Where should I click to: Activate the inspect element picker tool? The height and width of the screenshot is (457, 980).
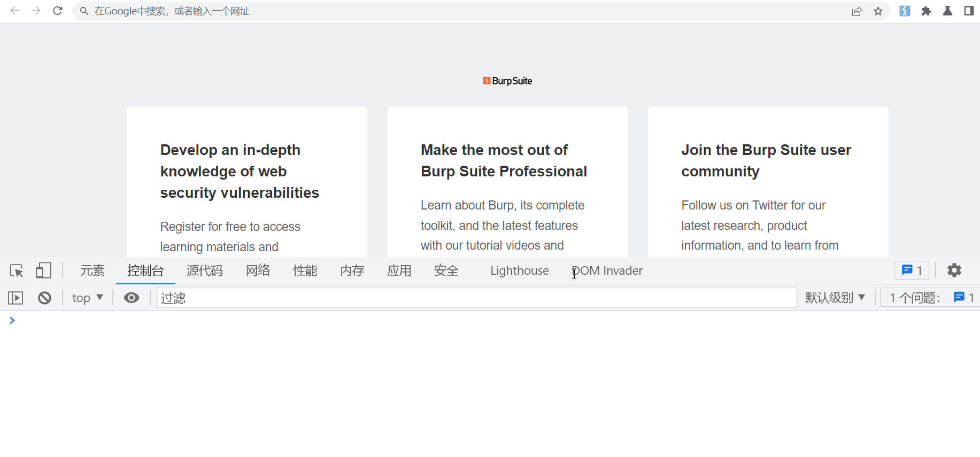point(17,270)
